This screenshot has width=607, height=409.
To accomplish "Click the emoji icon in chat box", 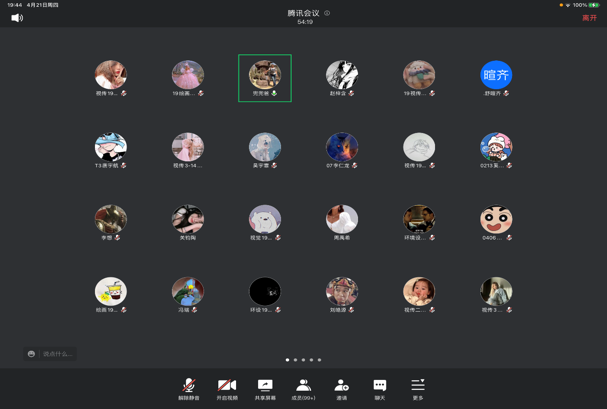I will click(32, 354).
